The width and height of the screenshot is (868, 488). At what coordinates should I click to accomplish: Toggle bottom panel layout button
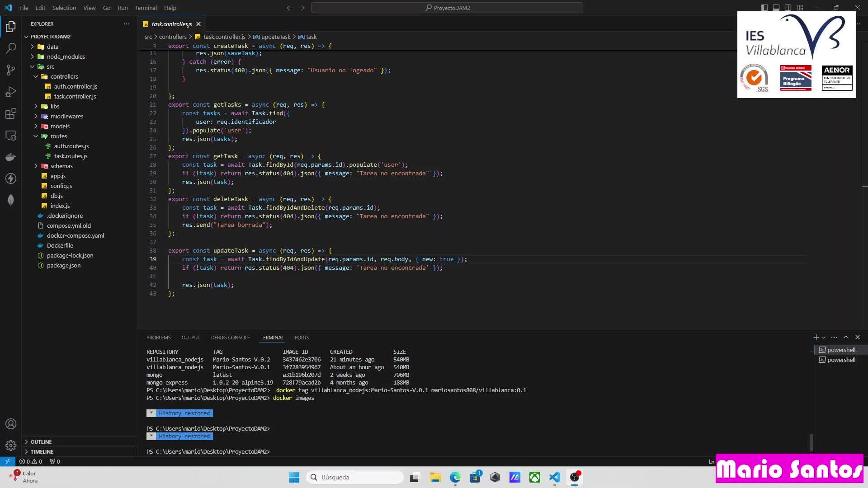pos(776,8)
